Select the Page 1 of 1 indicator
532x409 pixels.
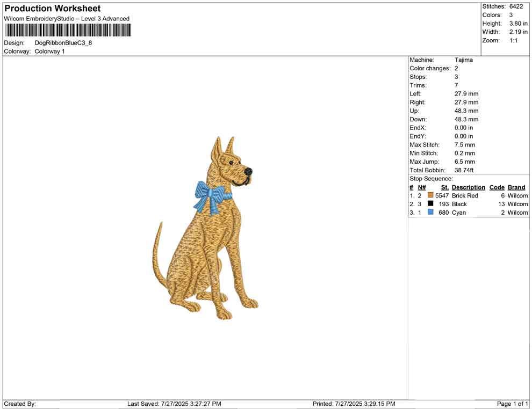pyautogui.click(x=512, y=404)
